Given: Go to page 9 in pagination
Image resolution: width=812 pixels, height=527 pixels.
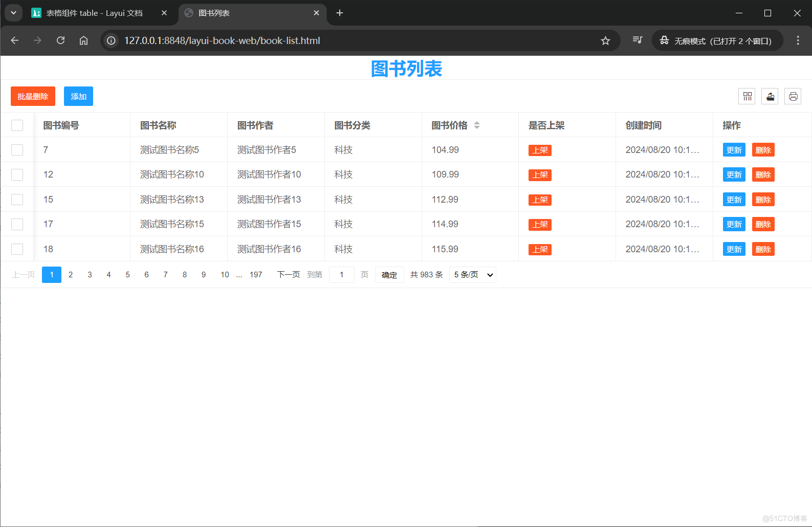Looking at the screenshot, I should coord(204,275).
